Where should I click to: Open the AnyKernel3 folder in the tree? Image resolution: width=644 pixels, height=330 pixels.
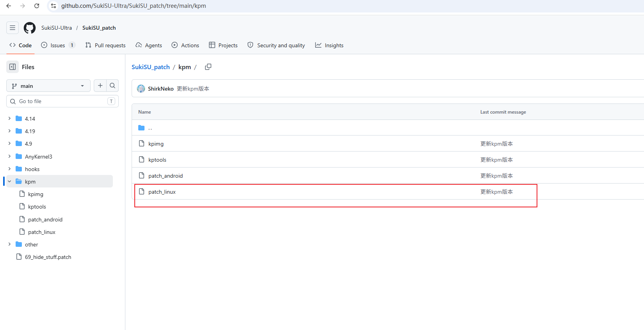[x=39, y=157]
